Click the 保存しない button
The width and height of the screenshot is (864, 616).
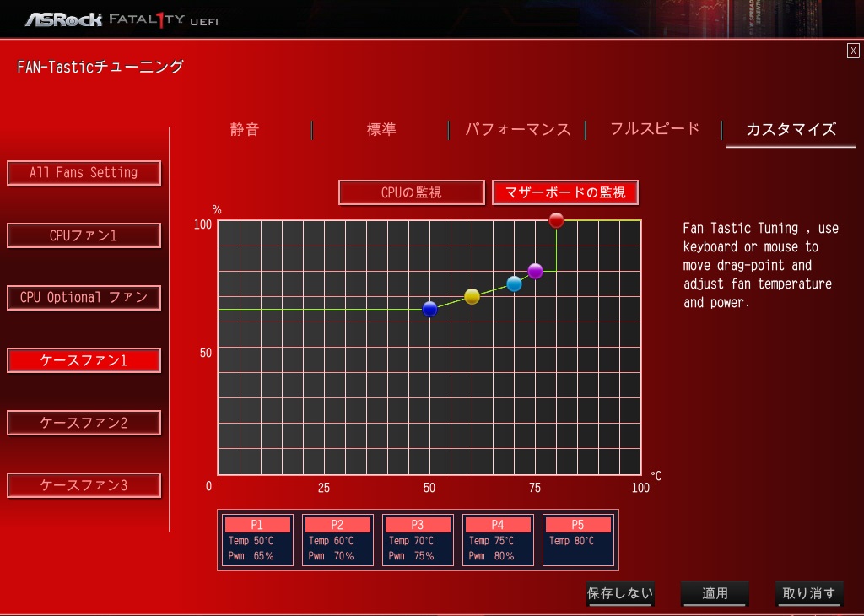620,593
